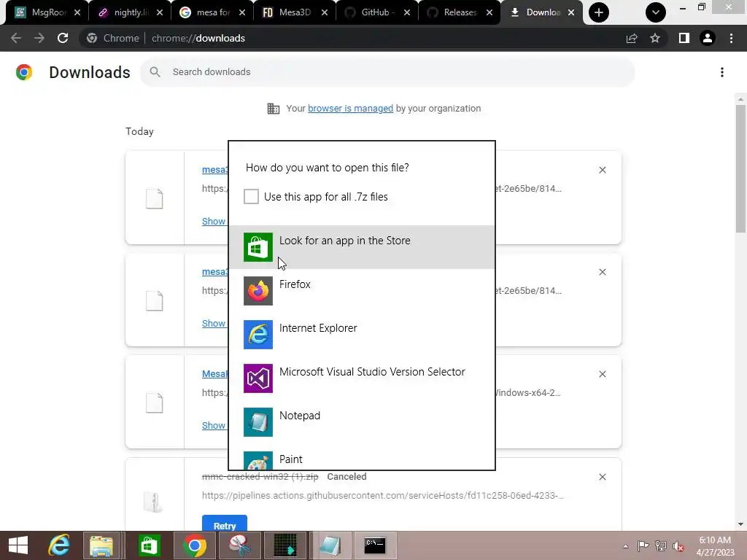Image resolution: width=747 pixels, height=560 pixels.
Task: Click the Firefox logo icon in dialog
Action: point(258,291)
